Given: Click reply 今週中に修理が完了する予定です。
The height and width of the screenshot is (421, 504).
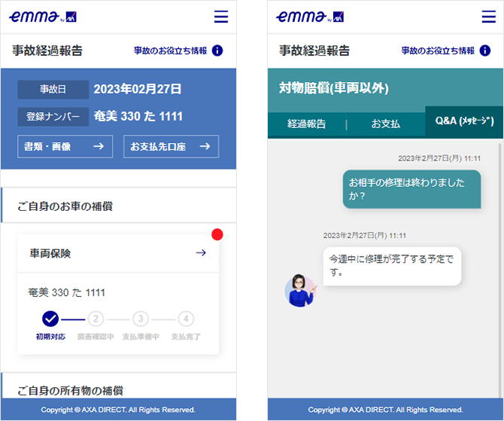Looking at the screenshot, I should coord(392,266).
